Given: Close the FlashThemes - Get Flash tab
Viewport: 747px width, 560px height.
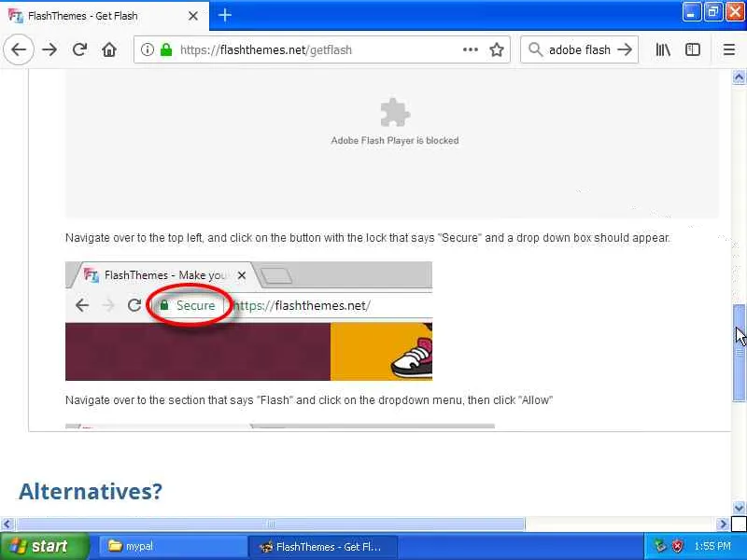Looking at the screenshot, I should click(193, 16).
